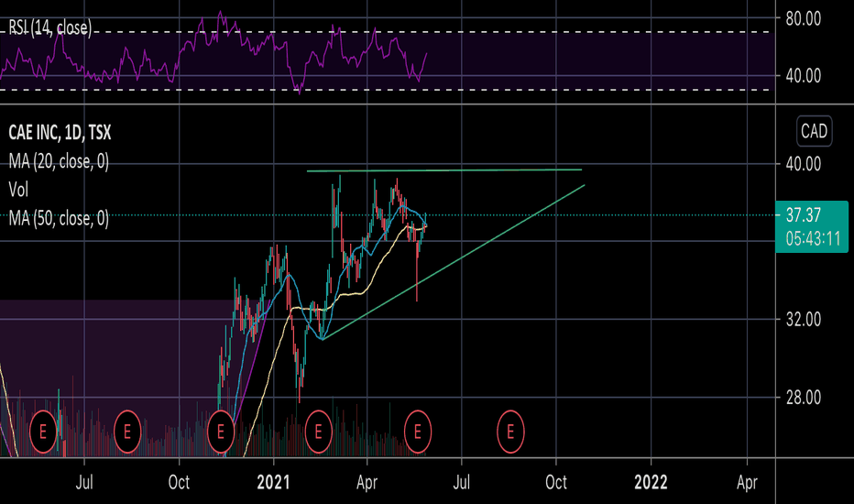Select the rising green trend line
The width and height of the screenshot is (854, 504).
coord(454,263)
